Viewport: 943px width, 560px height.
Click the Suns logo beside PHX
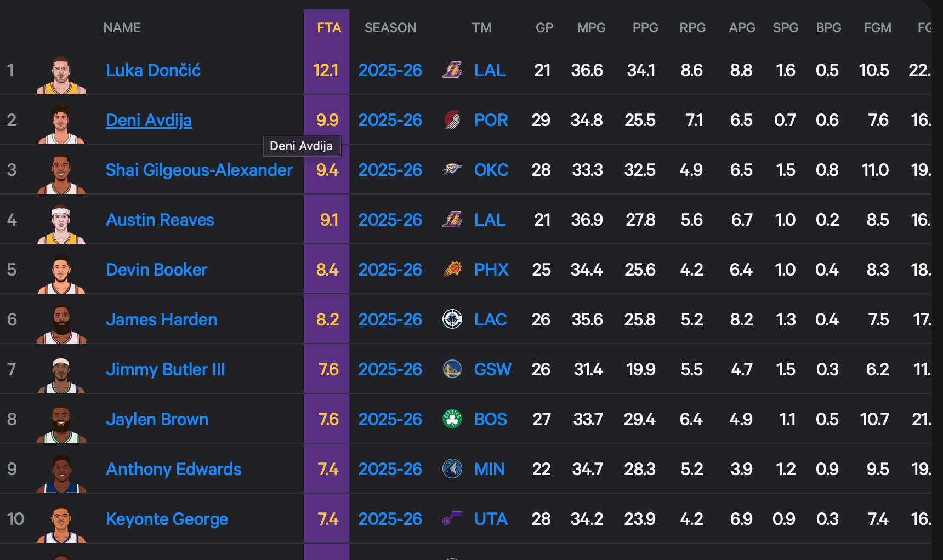(452, 270)
